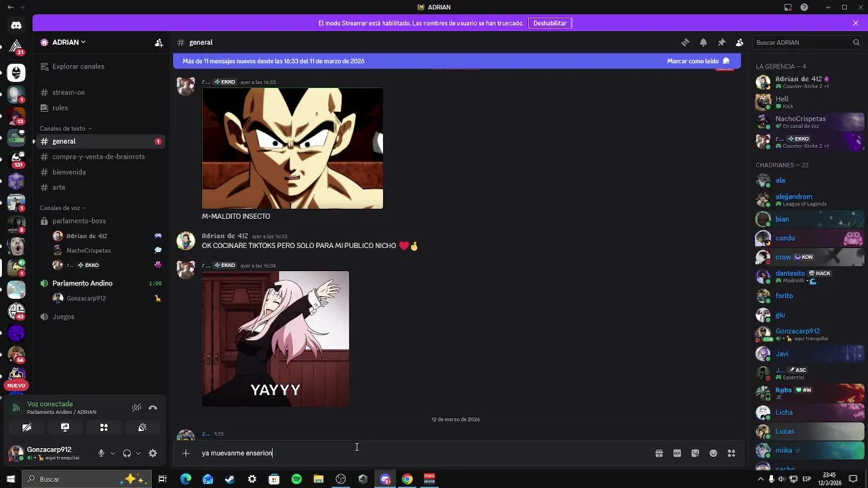Start an activity from voice panel

(104, 428)
